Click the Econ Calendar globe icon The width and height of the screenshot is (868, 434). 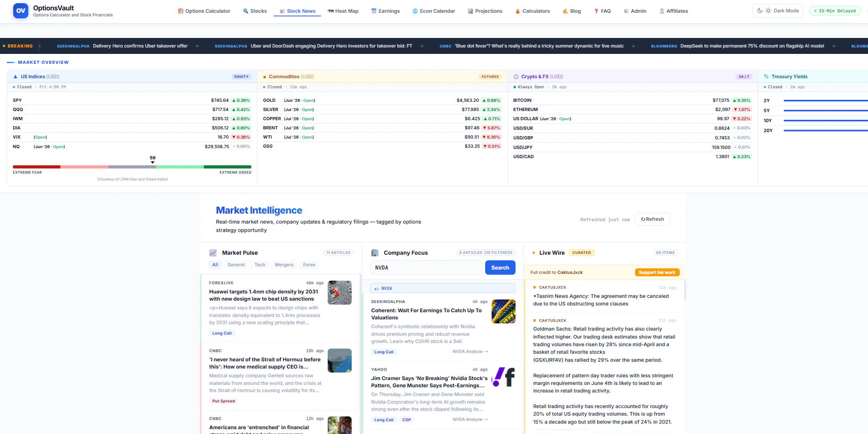pyautogui.click(x=415, y=11)
